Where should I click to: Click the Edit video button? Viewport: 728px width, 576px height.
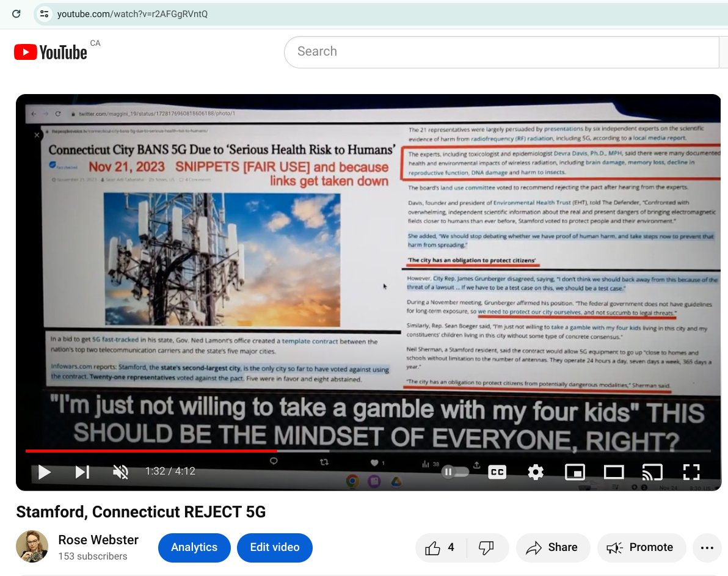[x=274, y=548]
